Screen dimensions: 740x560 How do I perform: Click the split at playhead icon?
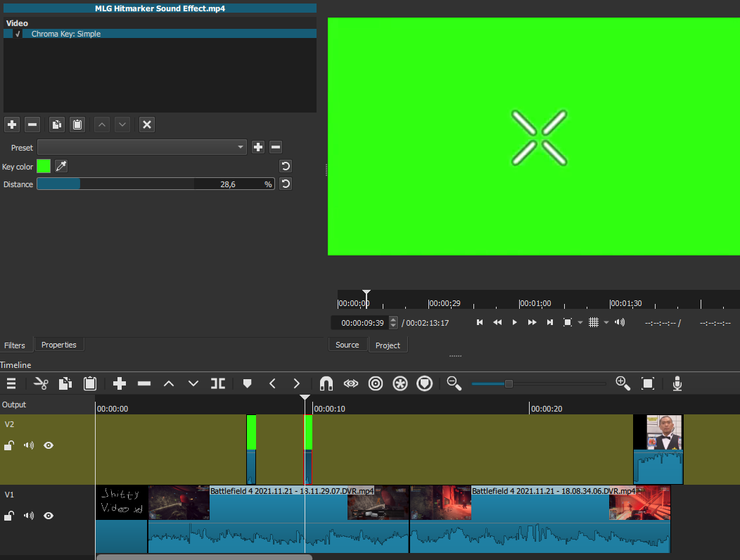pyautogui.click(x=218, y=383)
